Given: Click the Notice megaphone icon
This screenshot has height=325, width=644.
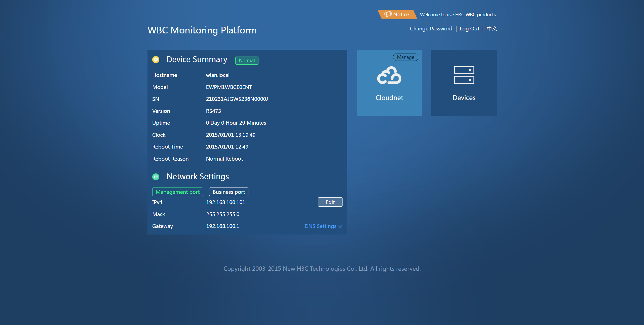Looking at the screenshot, I should 388,14.
